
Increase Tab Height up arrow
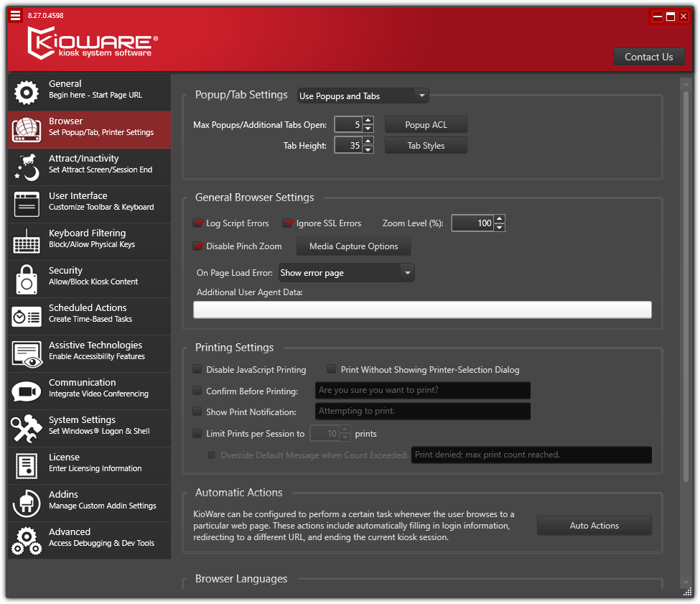[368, 141]
